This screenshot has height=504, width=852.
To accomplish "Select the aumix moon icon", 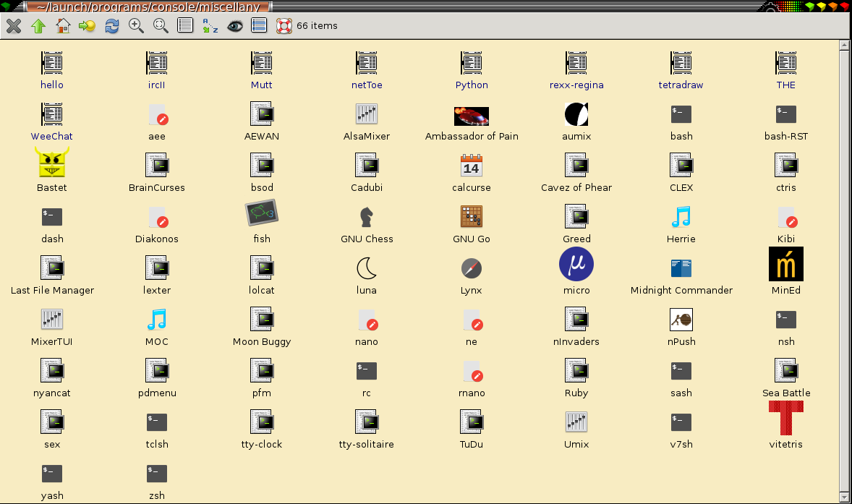I will pos(576,114).
